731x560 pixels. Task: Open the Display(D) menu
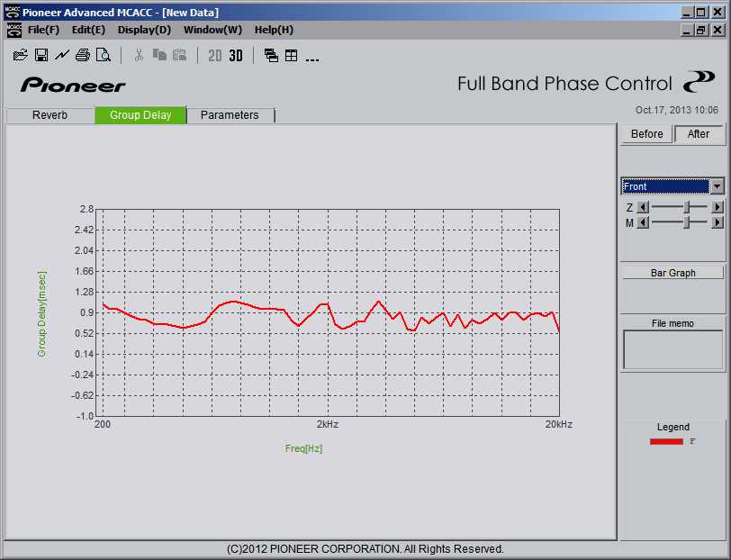point(144,30)
